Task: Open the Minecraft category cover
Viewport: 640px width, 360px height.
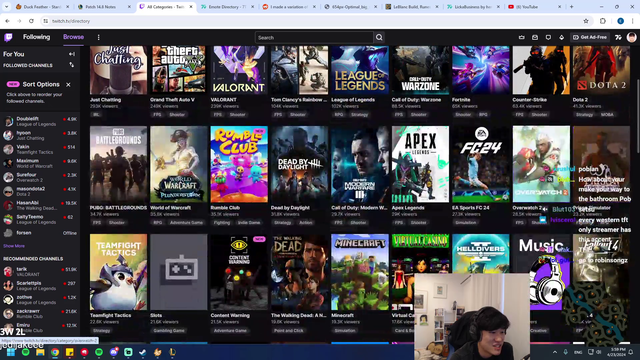Action: tap(360, 272)
